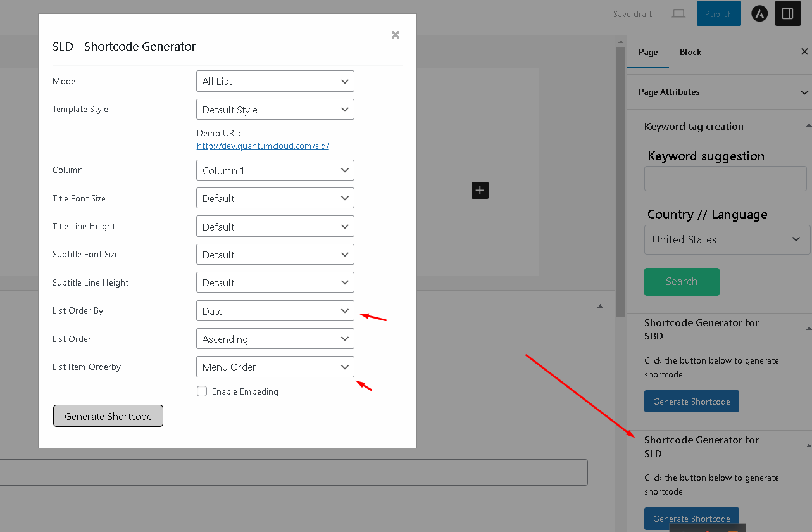This screenshot has height=532, width=812.
Task: Collapse the Keyword tag creation panel
Action: pos(809,126)
